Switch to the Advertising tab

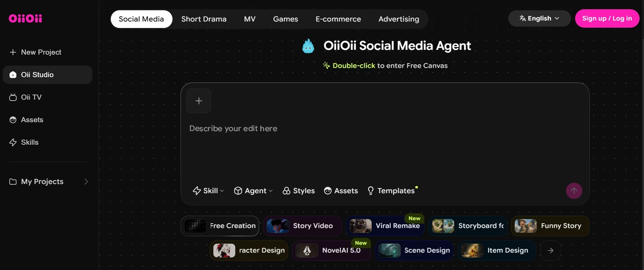tap(399, 19)
